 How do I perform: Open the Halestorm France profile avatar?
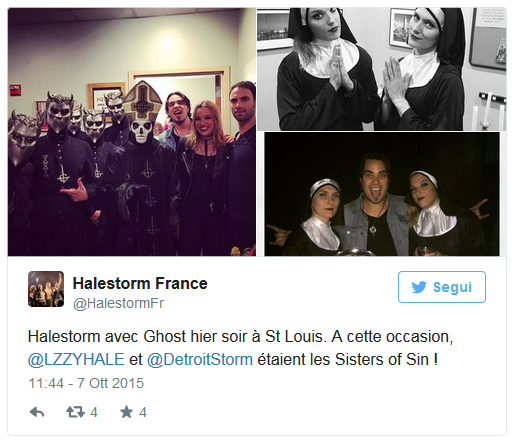[x=46, y=289]
